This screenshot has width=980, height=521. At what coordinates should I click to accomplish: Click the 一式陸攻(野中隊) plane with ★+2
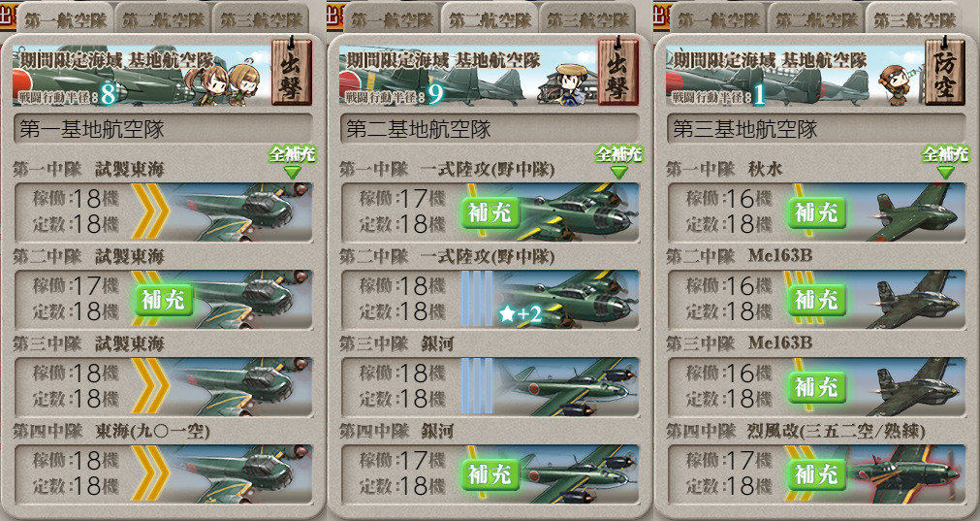pos(566,300)
